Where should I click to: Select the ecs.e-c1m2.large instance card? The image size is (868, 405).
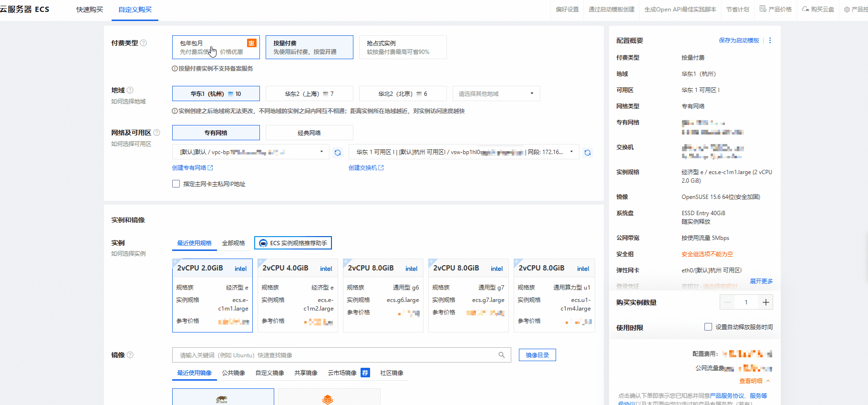click(298, 295)
